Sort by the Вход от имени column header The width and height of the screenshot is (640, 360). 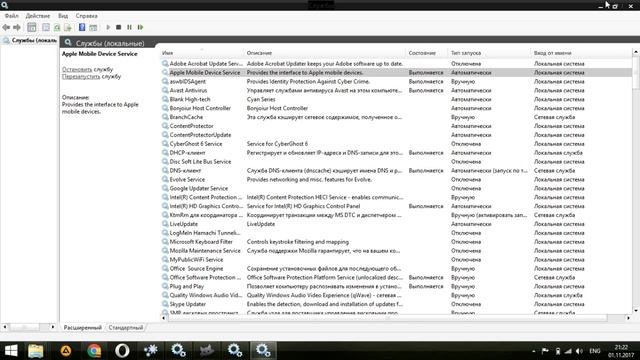coord(581,53)
